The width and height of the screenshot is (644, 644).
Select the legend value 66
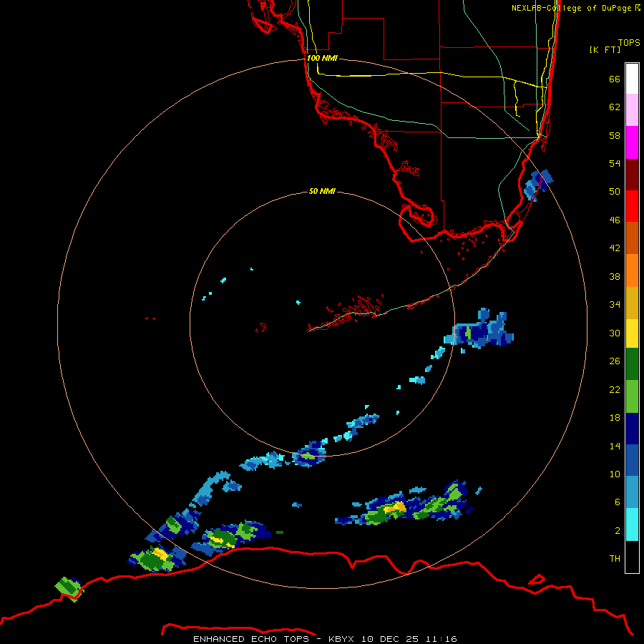pyautogui.click(x=615, y=79)
